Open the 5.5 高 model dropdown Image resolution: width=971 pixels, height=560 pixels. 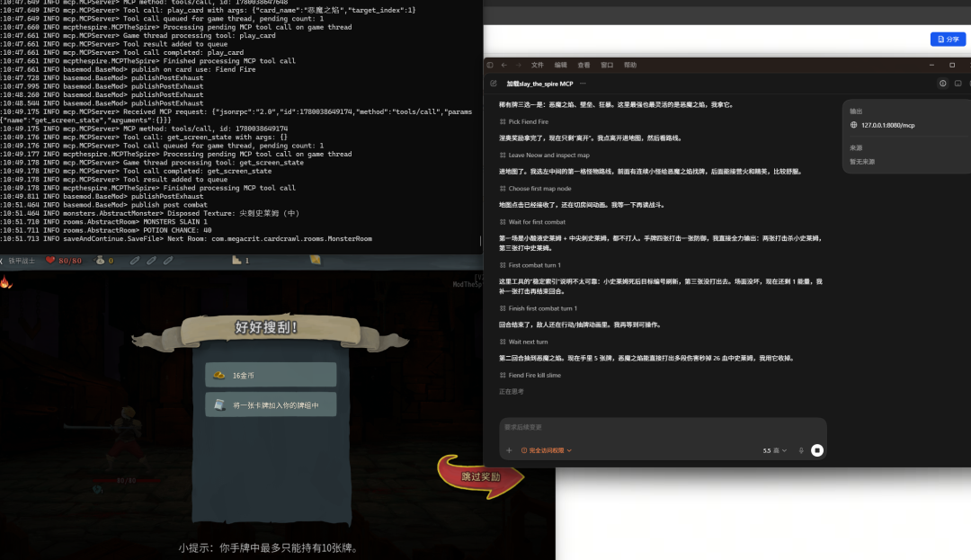pyautogui.click(x=775, y=450)
